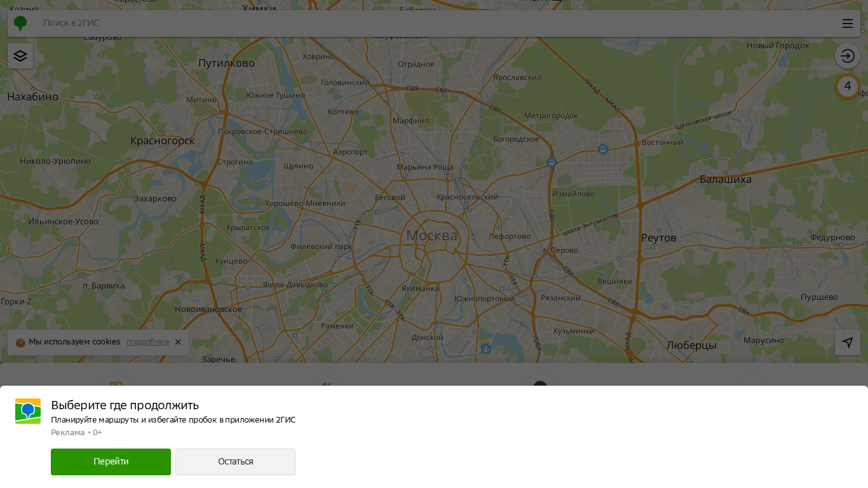The height and width of the screenshot is (488, 868).
Task: Click the 'Якиманка' district label
Action: (420, 288)
